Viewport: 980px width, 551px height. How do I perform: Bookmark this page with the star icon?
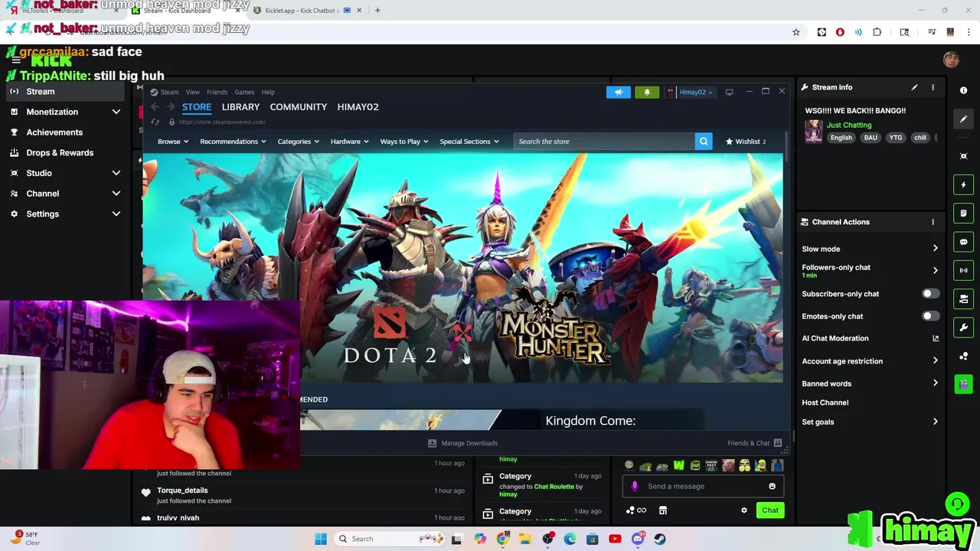[x=796, y=32]
